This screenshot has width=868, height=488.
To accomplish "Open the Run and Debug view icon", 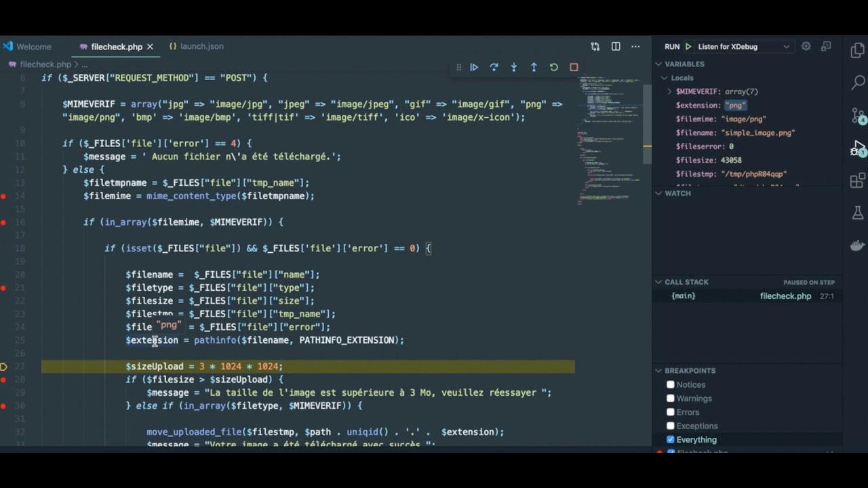I will click(x=858, y=148).
